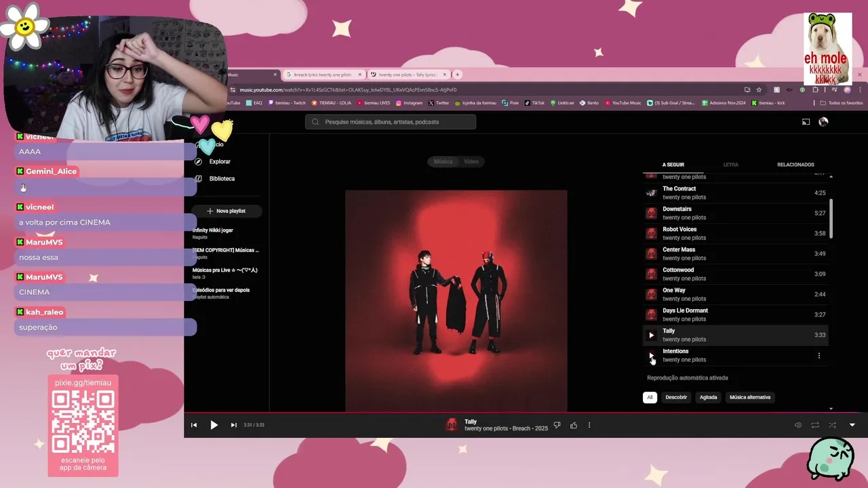The image size is (868, 488).
Task: Click the Robot Voices track title
Action: pos(679,229)
